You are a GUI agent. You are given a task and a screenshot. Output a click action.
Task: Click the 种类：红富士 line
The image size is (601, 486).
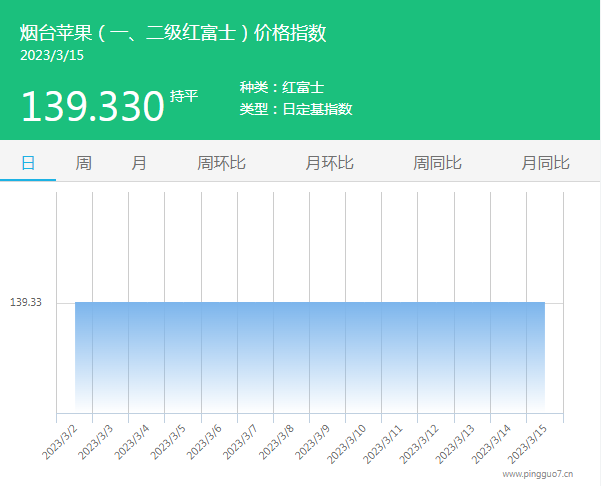coord(282,87)
